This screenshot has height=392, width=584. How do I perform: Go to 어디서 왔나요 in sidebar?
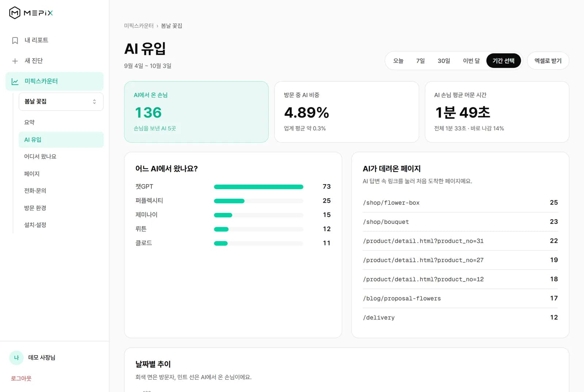[x=61, y=156]
